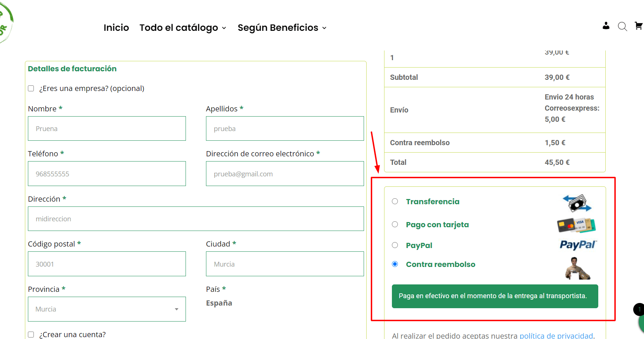The width and height of the screenshot is (644, 339).
Task: Focus the Código postal field
Action: pos(107,264)
